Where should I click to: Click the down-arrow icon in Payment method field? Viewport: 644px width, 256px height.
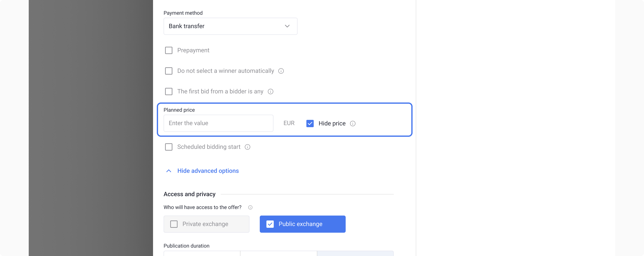pos(287,26)
